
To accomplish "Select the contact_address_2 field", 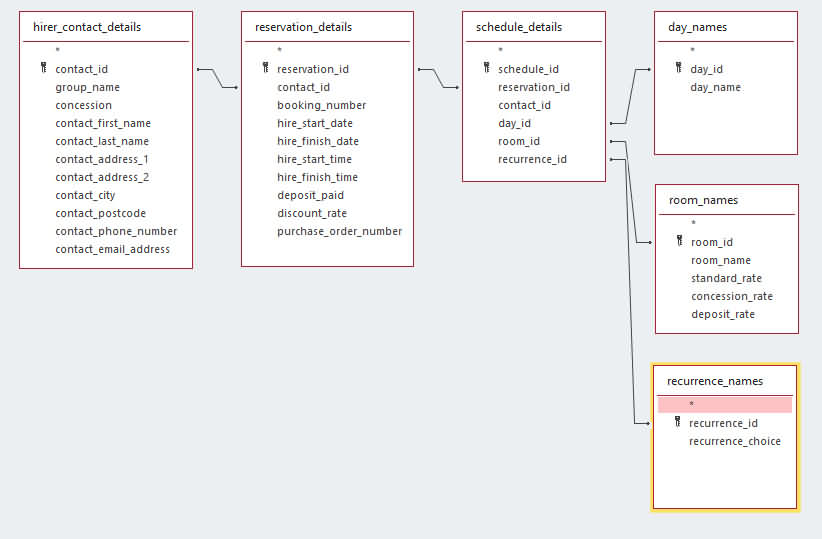I will point(102,177).
